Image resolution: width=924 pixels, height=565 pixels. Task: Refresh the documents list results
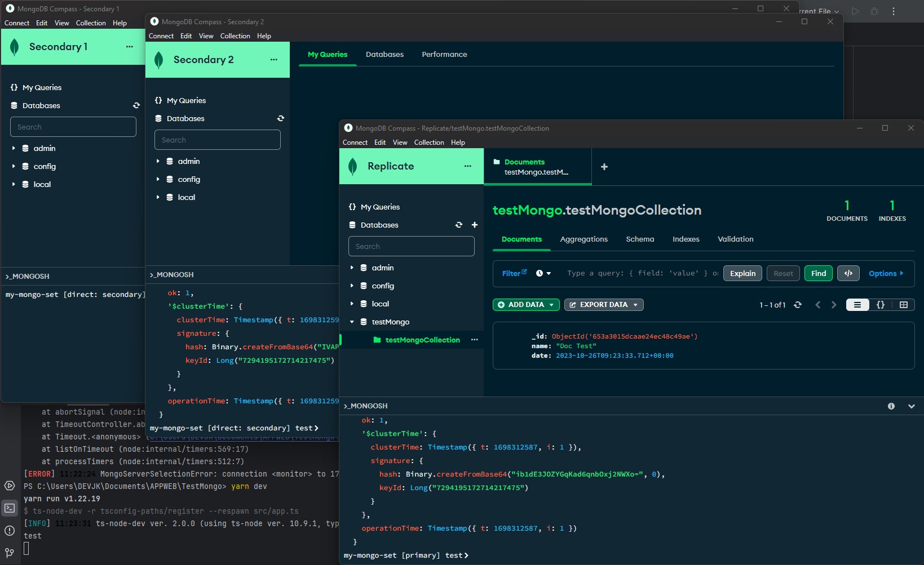(x=798, y=305)
